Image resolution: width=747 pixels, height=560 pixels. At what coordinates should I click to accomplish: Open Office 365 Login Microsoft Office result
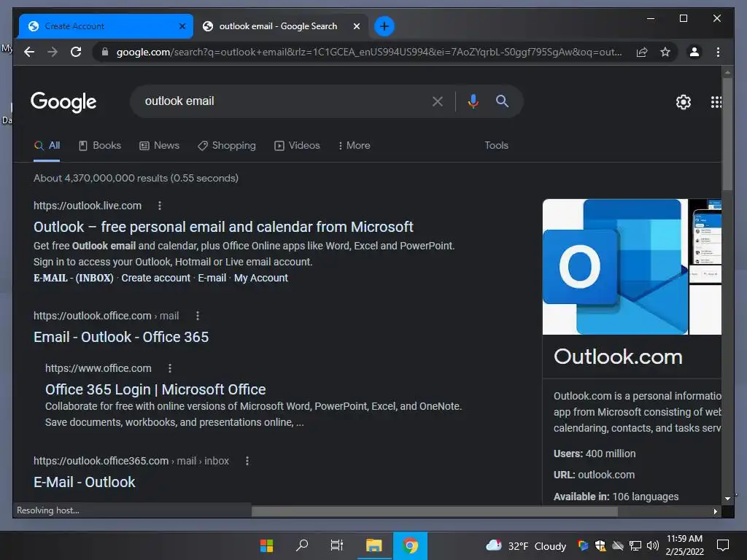(155, 389)
